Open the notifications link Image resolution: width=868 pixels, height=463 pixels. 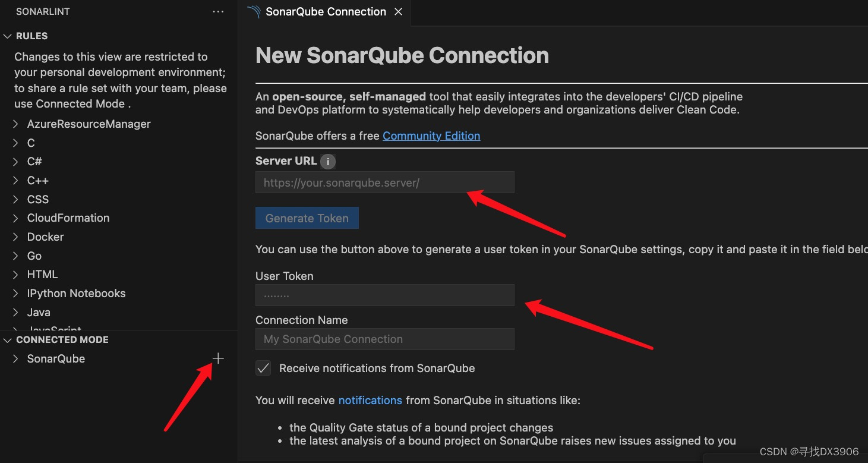pos(370,401)
